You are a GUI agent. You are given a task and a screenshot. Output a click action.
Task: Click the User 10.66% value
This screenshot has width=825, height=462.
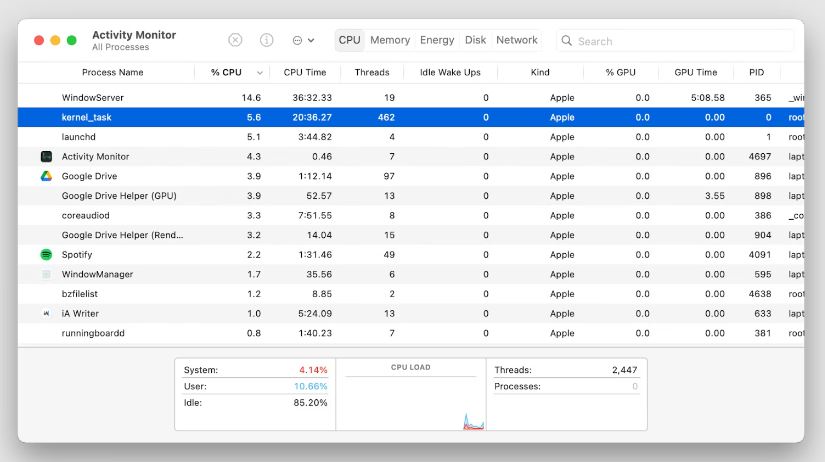click(310, 386)
